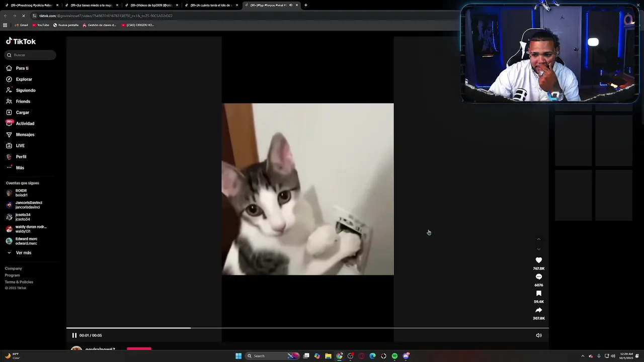Open the comments on the video
The image size is (644, 362).
(x=539, y=277)
